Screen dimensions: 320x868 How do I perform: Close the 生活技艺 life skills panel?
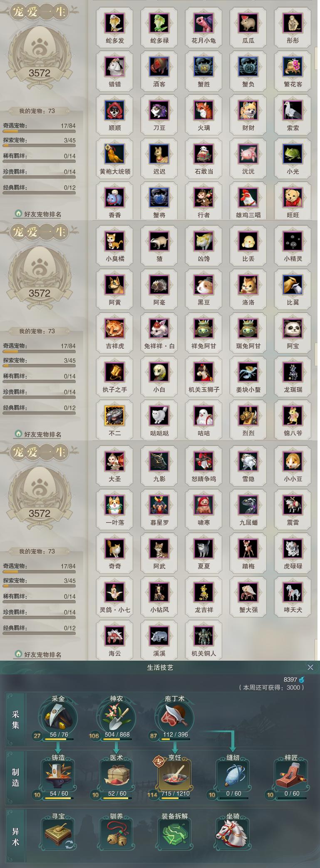310,667
